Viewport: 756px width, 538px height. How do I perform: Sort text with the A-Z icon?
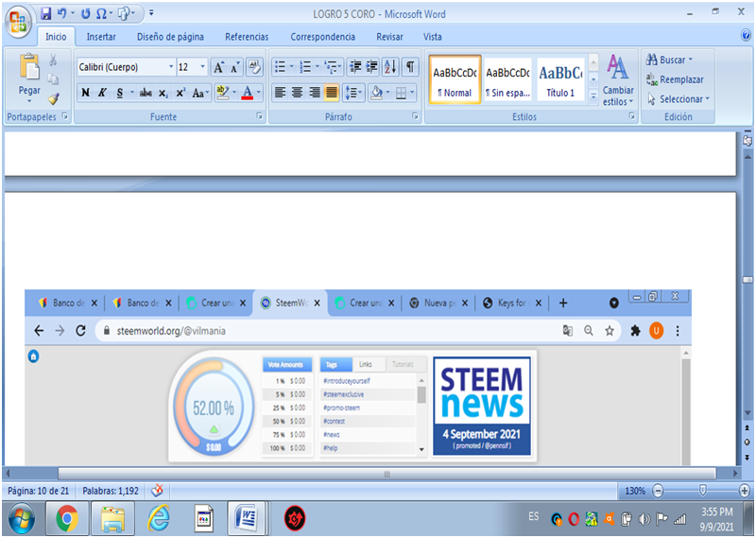tap(390, 66)
